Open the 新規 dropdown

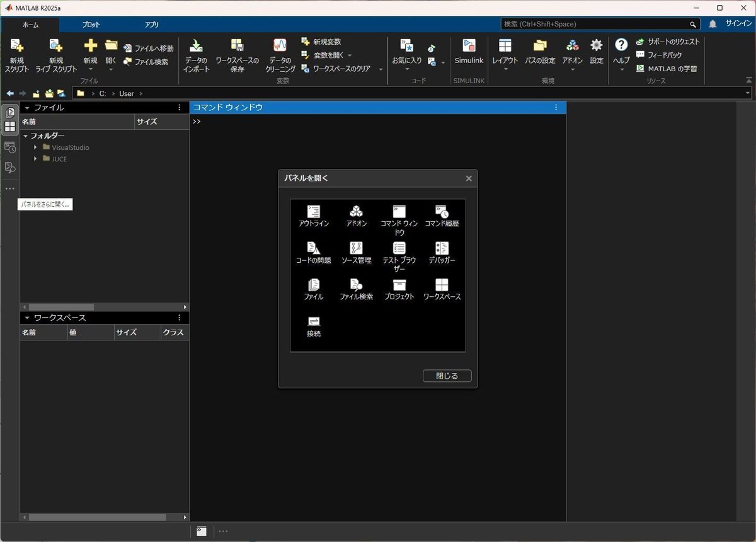pyautogui.click(x=90, y=69)
